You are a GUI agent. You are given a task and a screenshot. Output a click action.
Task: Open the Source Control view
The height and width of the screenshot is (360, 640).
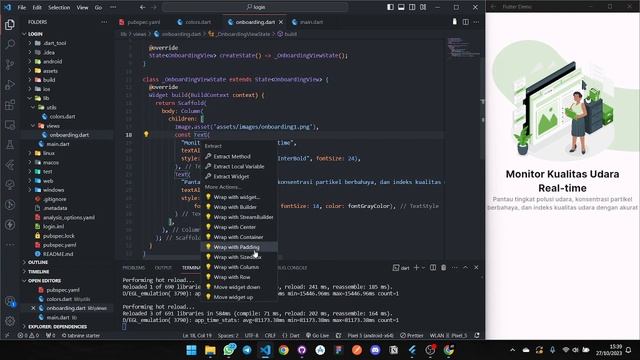point(10,64)
